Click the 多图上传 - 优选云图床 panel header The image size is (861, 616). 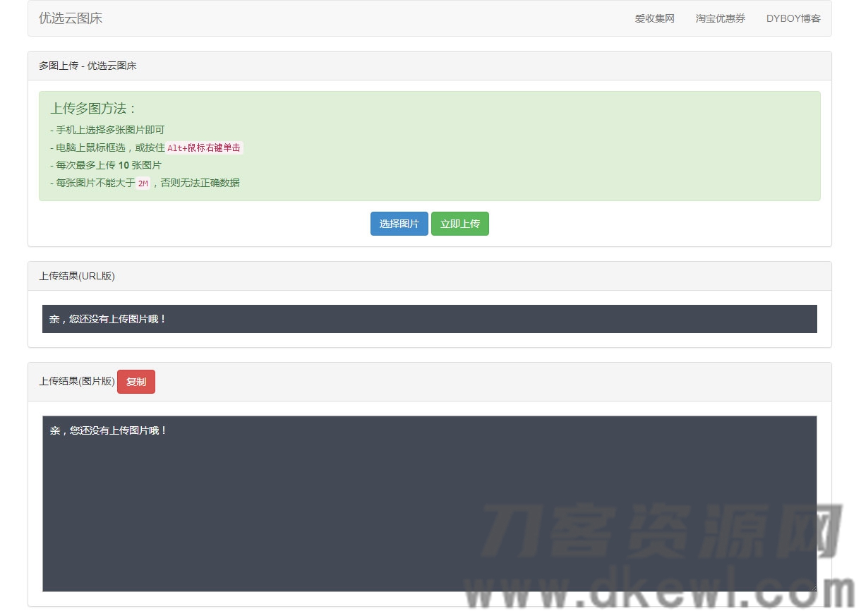[88, 66]
